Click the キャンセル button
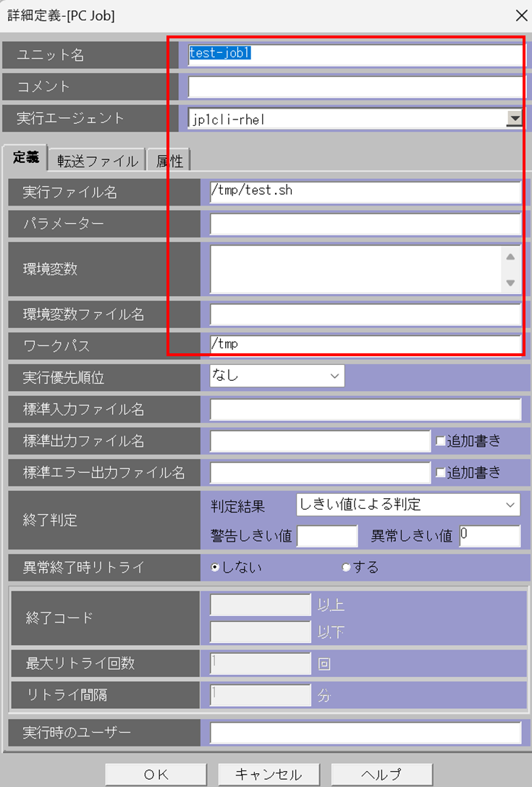Image resolution: width=532 pixels, height=787 pixels. 269,774
